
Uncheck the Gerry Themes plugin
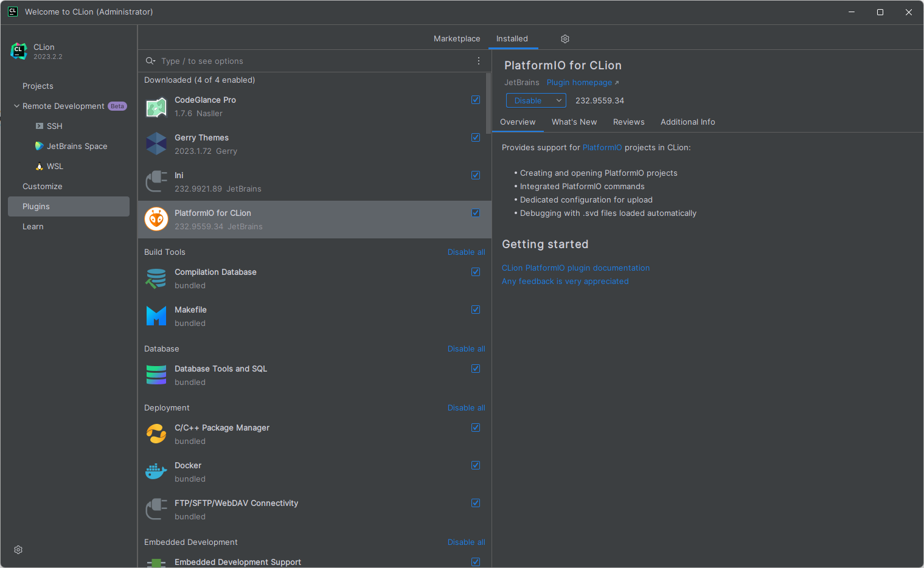click(476, 137)
